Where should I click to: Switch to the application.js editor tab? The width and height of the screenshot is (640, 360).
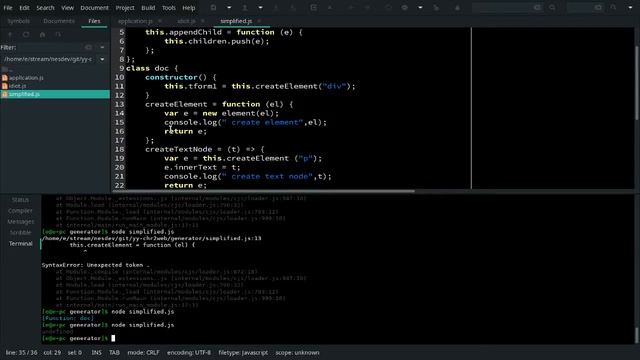click(x=135, y=21)
